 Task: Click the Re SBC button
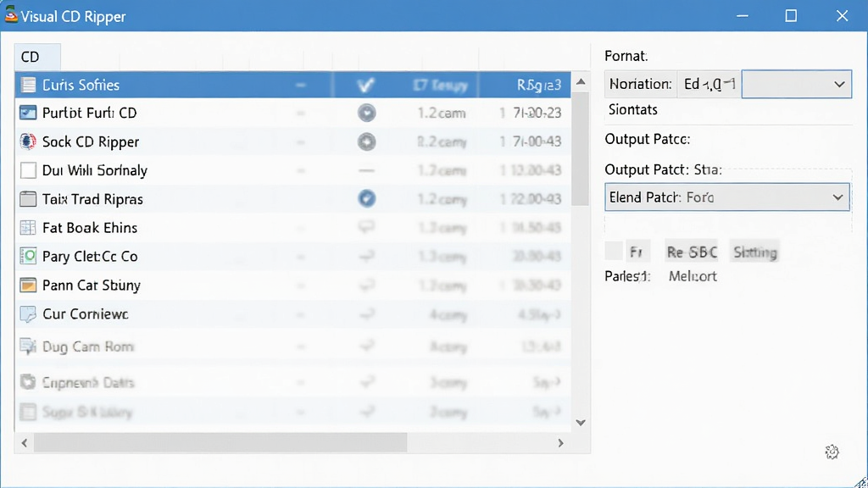[692, 252]
